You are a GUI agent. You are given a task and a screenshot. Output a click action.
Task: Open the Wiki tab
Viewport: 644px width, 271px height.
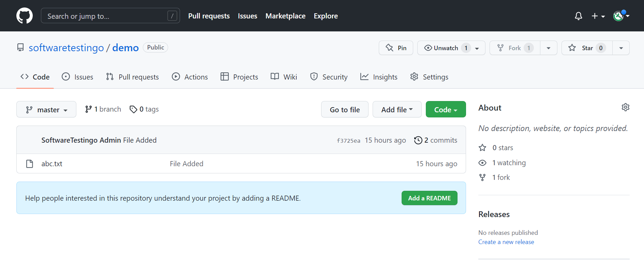coord(284,77)
